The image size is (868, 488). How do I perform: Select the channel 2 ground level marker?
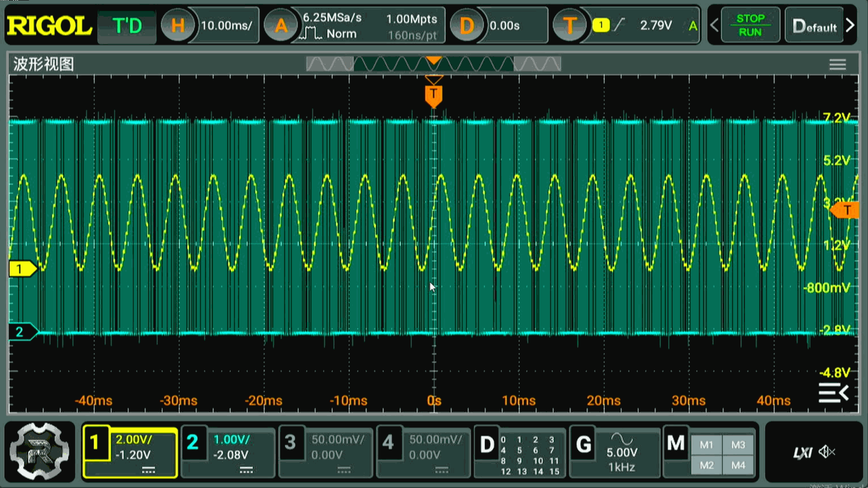click(23, 332)
